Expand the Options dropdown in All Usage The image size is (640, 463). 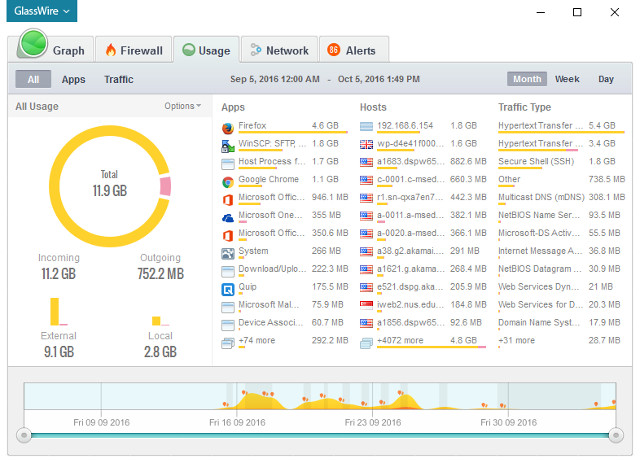(182, 106)
